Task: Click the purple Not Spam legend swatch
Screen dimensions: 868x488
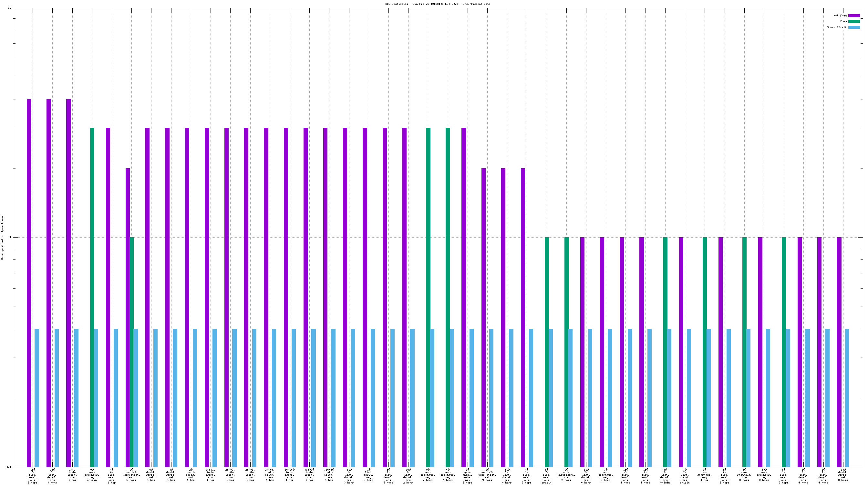Action: pos(853,15)
